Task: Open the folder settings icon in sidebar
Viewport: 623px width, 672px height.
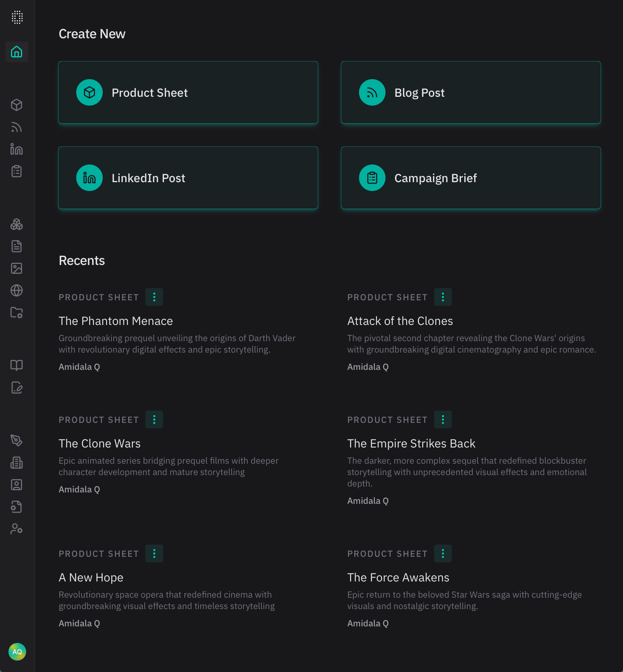Action: tap(17, 313)
